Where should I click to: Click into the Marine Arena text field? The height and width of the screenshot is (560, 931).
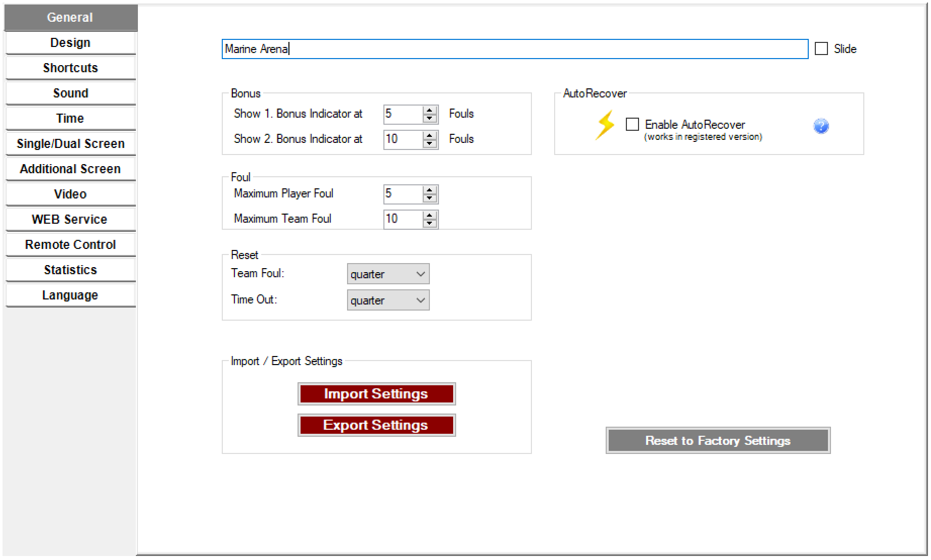514,49
